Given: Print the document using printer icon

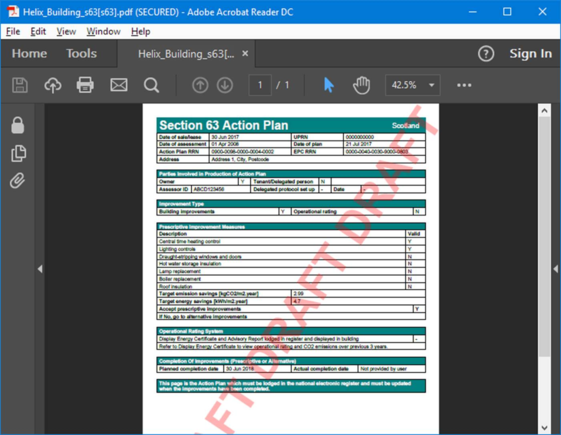Looking at the screenshot, I should (x=85, y=85).
